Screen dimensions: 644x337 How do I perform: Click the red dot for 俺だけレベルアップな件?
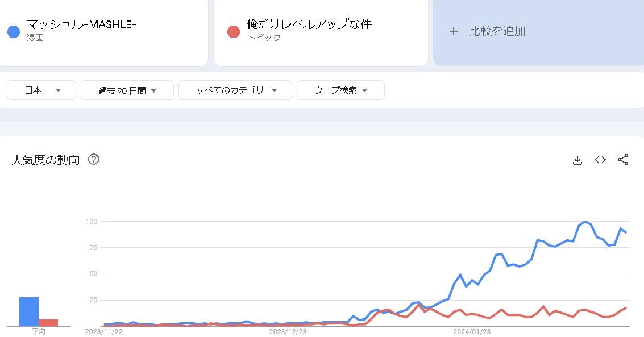click(x=233, y=32)
